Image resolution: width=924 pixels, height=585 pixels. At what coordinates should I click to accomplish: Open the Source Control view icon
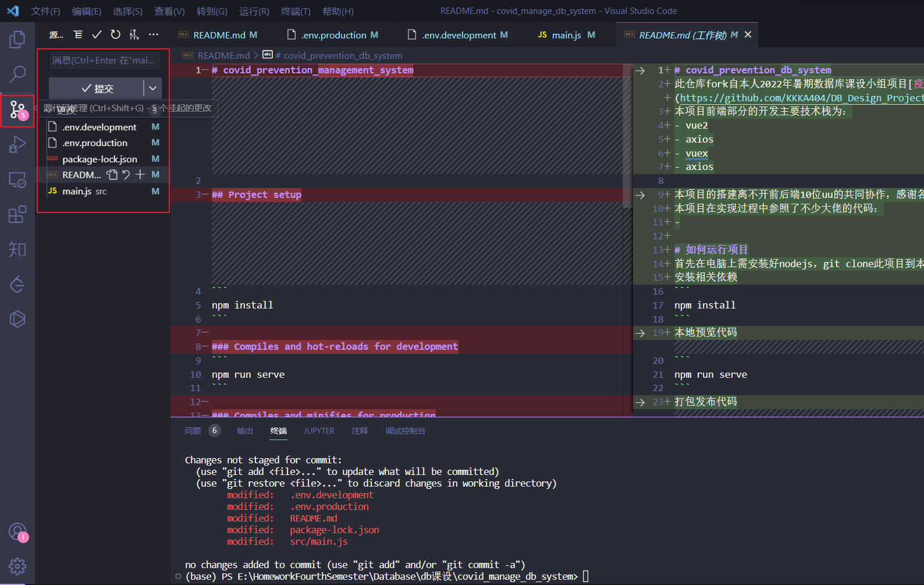coord(17,109)
